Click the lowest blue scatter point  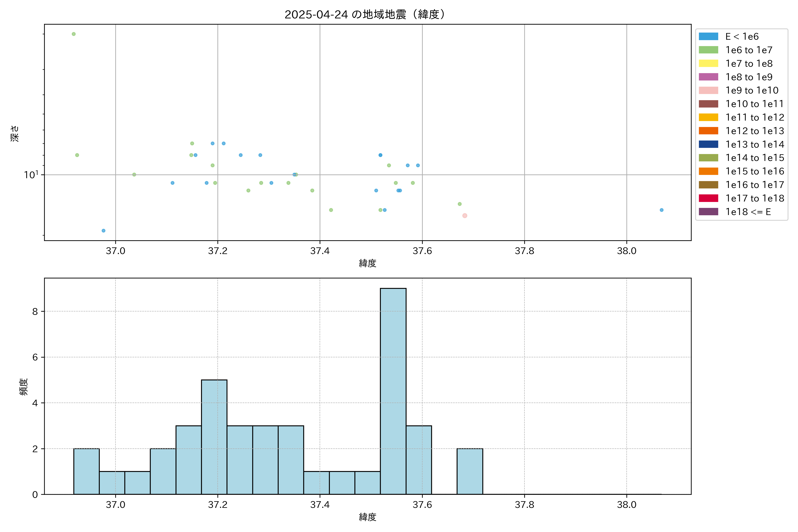click(104, 231)
